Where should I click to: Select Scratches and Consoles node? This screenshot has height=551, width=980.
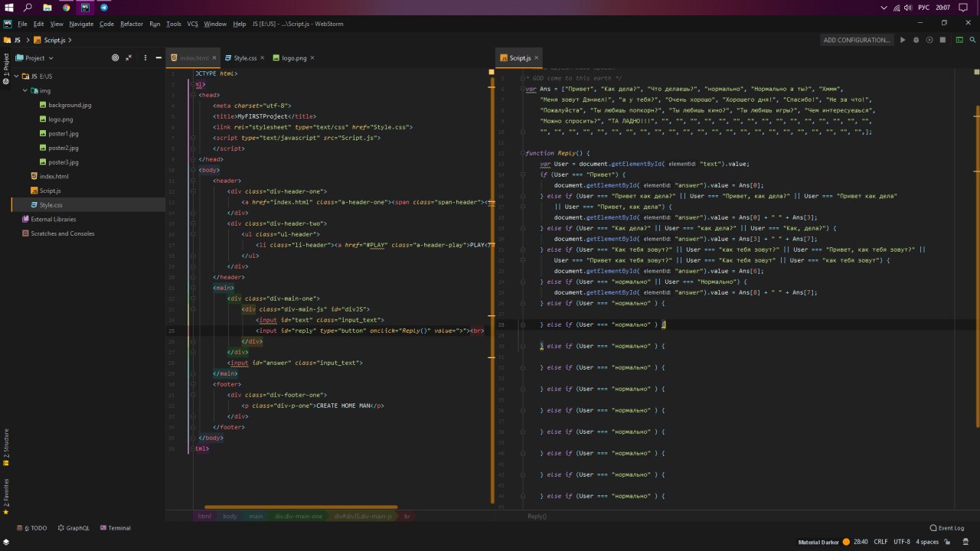pos(62,233)
